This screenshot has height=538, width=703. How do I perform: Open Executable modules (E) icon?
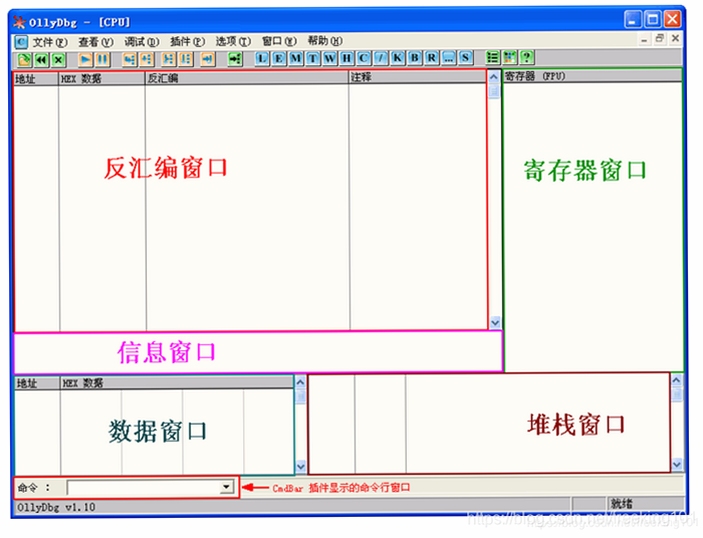[x=279, y=58]
